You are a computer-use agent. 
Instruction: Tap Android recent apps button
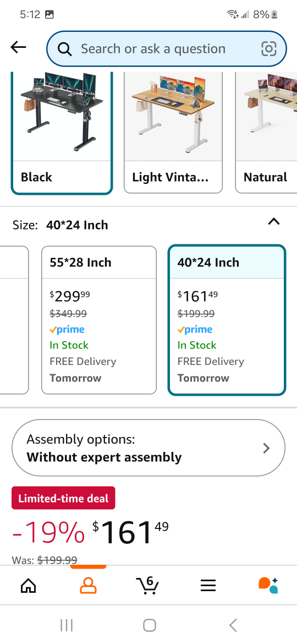click(x=67, y=625)
